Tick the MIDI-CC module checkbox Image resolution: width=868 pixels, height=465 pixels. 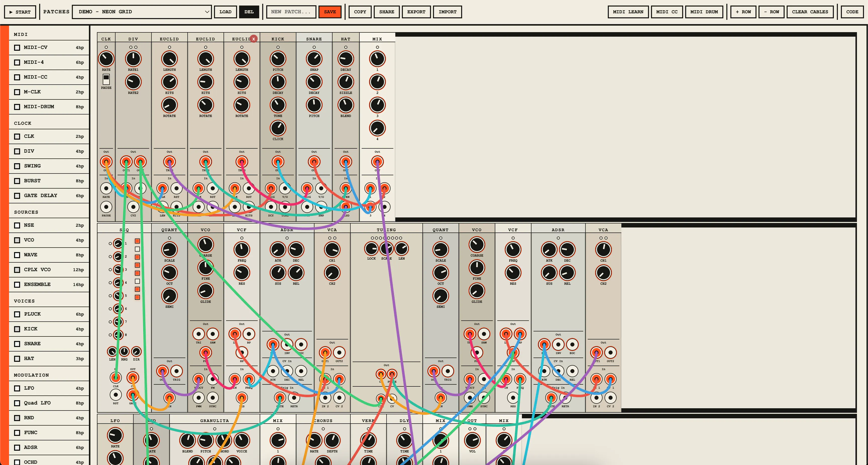click(17, 77)
